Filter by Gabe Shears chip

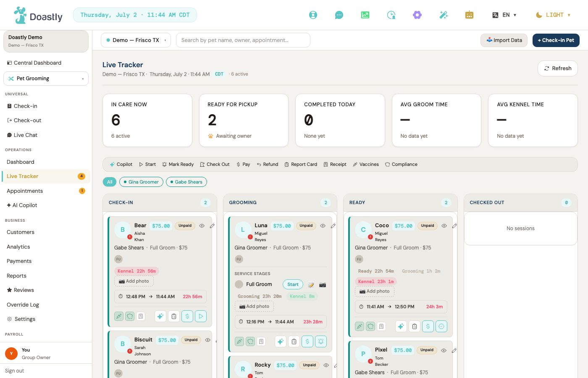pyautogui.click(x=186, y=182)
